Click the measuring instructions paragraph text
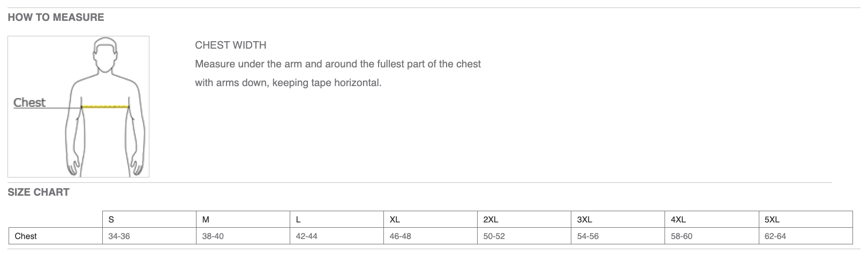Screen dimensions: 868x254 tap(337, 74)
